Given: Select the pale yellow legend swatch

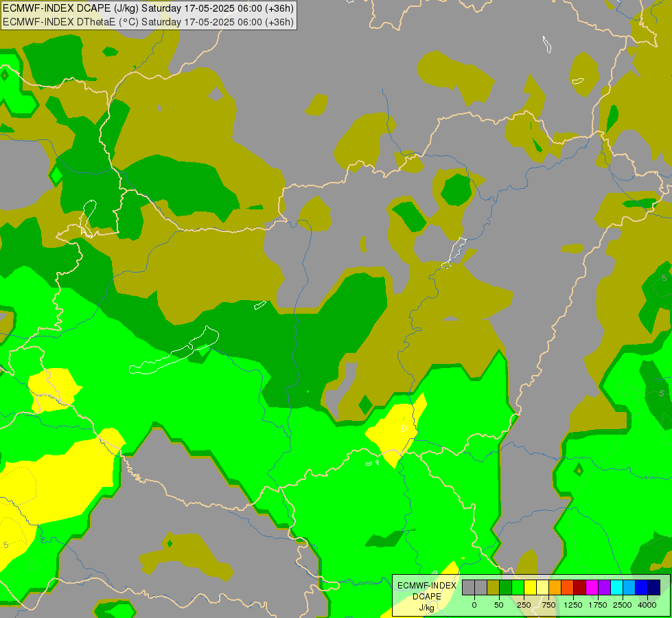Looking at the screenshot, I should point(542,587).
